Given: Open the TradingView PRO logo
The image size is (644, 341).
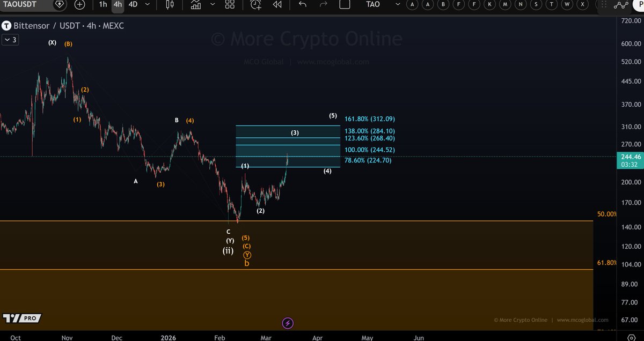Looking at the screenshot, I should [22, 318].
